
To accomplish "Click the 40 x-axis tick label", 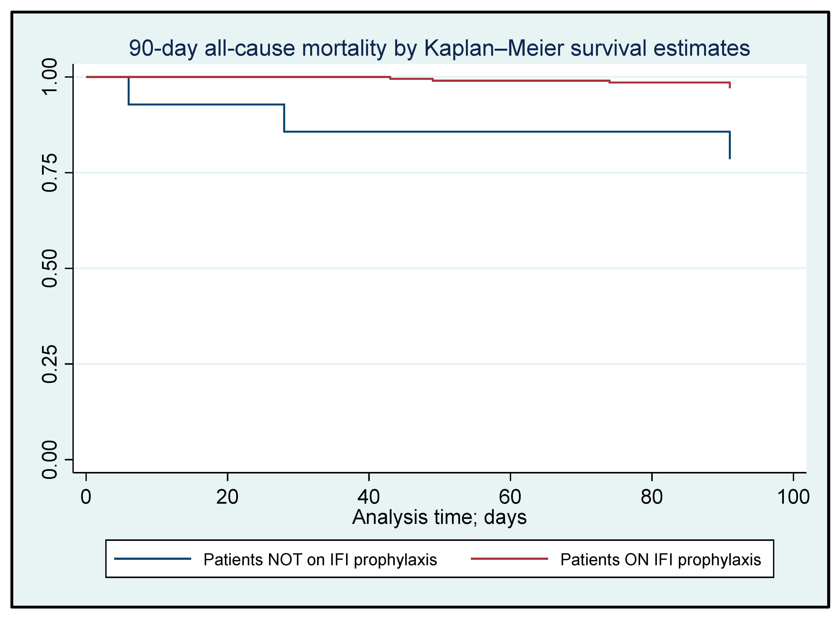I will tap(369, 497).
